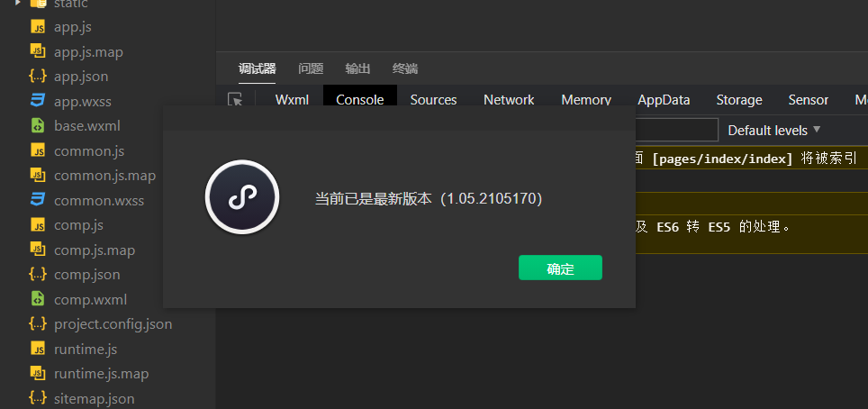This screenshot has height=409, width=868.
Task: Click the JS icon beside app.js
Action: 37,27
